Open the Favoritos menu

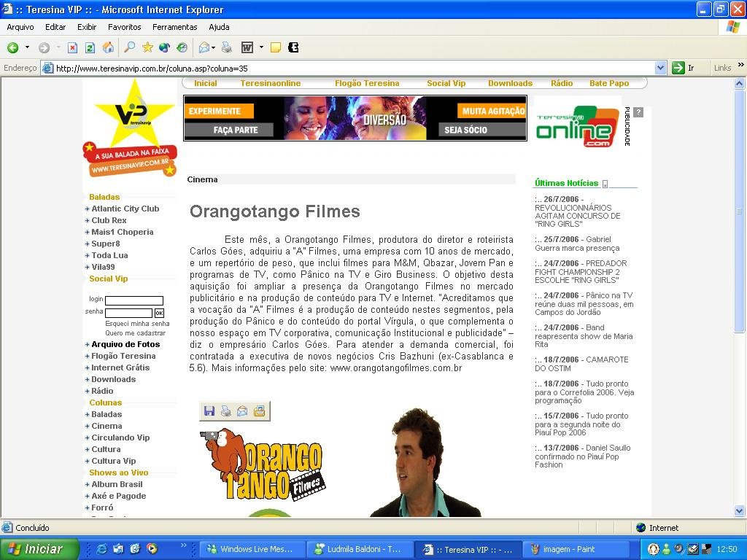(124, 27)
